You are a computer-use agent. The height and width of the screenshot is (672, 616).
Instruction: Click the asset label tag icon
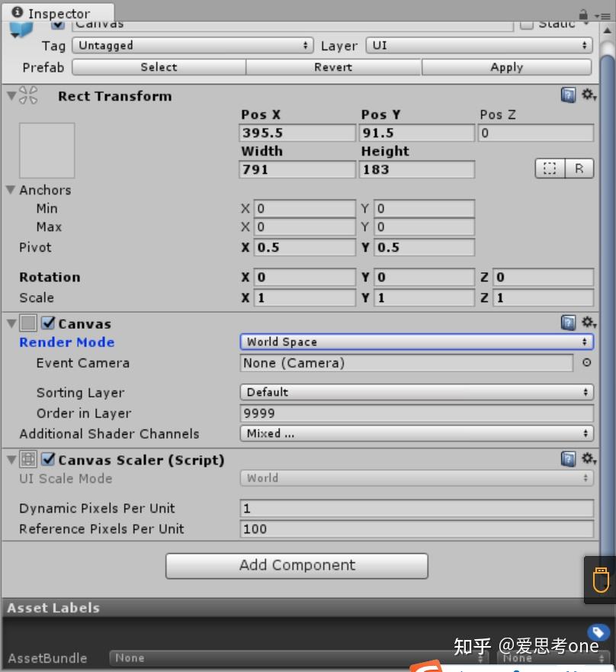[598, 632]
